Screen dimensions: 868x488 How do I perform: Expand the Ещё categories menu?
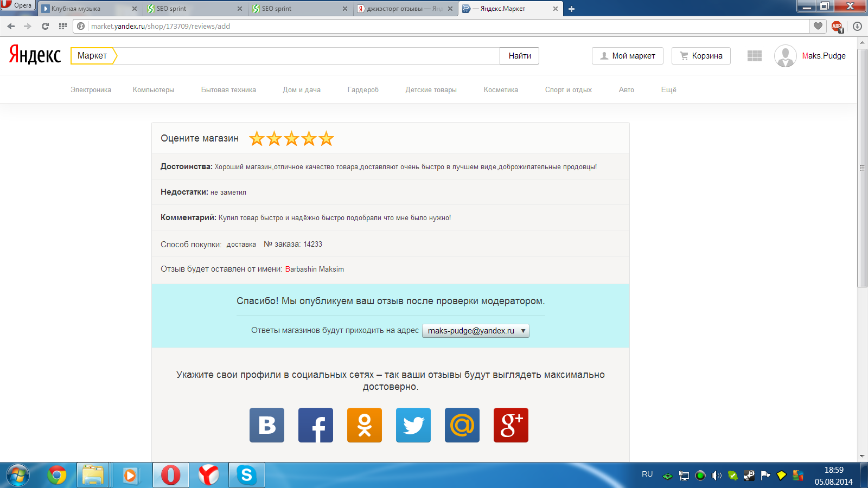tap(668, 90)
